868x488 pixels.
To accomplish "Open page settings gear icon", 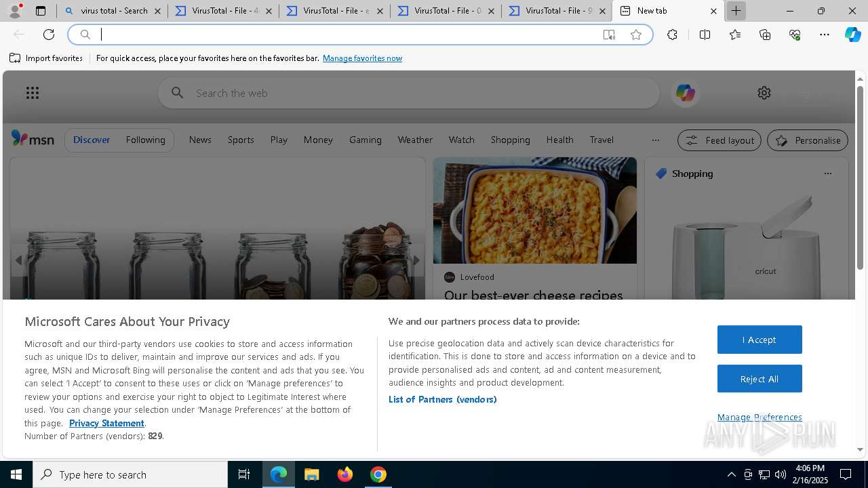I will tap(764, 93).
